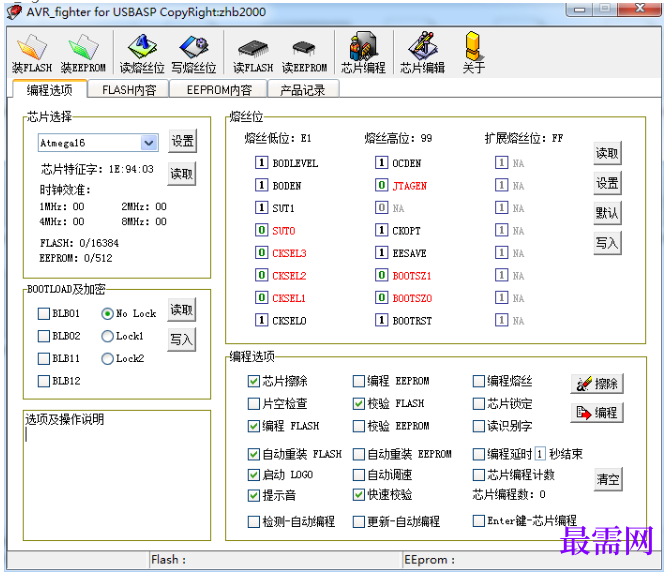Toggle the CKSEL1 fuse bit

click(261, 298)
